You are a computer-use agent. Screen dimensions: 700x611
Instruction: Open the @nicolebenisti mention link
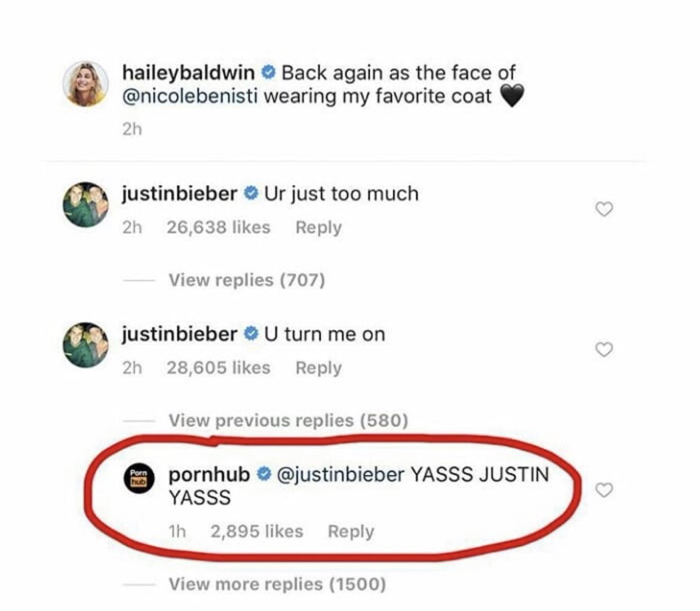(190, 96)
